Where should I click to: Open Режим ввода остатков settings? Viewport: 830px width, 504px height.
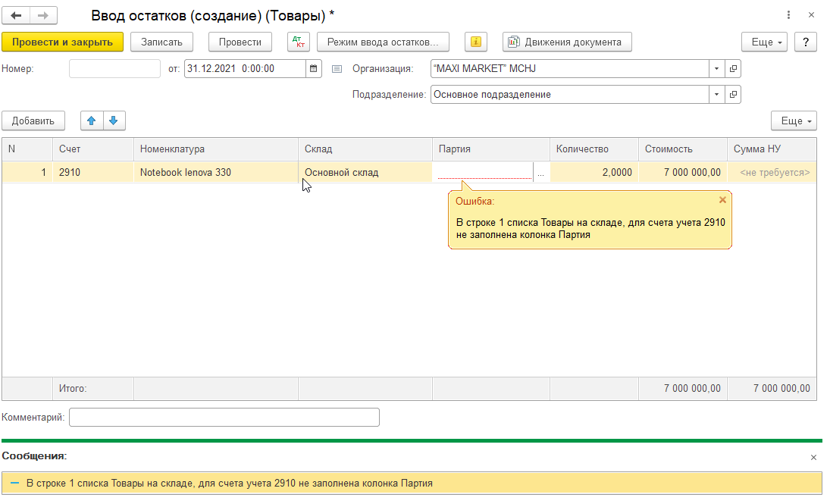pos(383,42)
